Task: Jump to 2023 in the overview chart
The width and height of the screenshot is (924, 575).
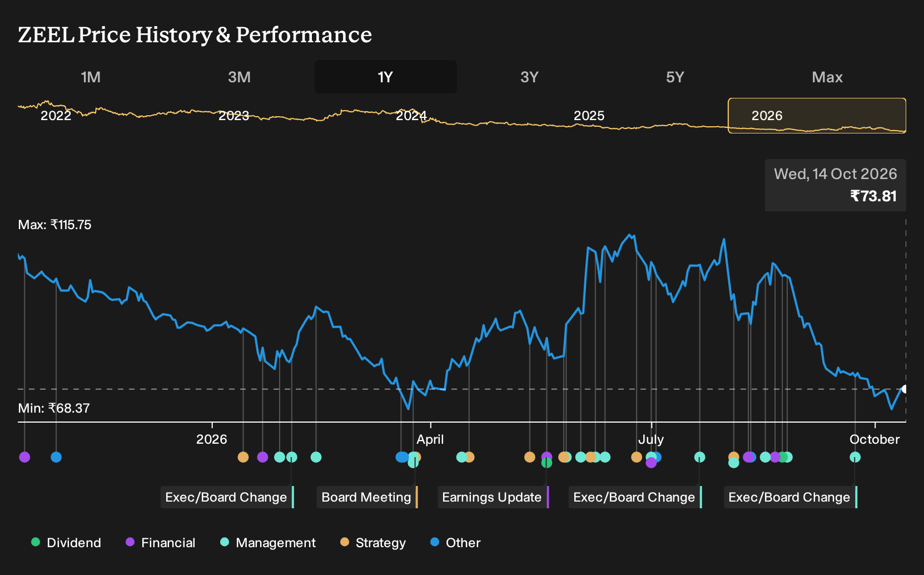Action: (234, 116)
